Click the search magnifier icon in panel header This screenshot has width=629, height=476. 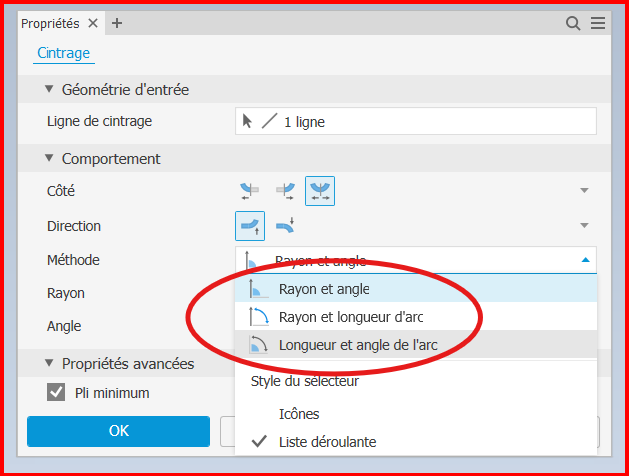573,23
